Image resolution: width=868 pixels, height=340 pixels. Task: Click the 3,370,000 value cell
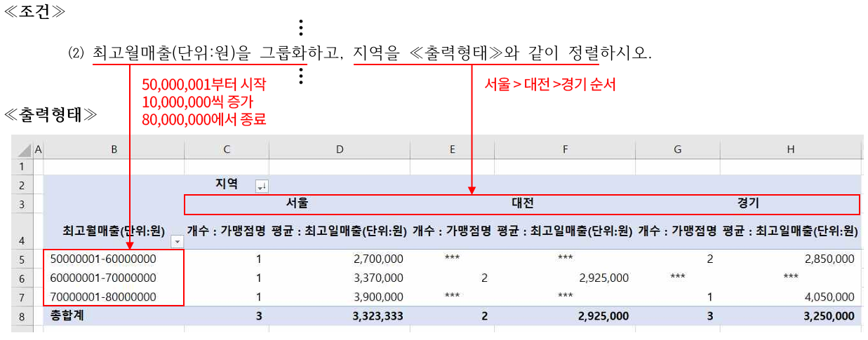380,278
